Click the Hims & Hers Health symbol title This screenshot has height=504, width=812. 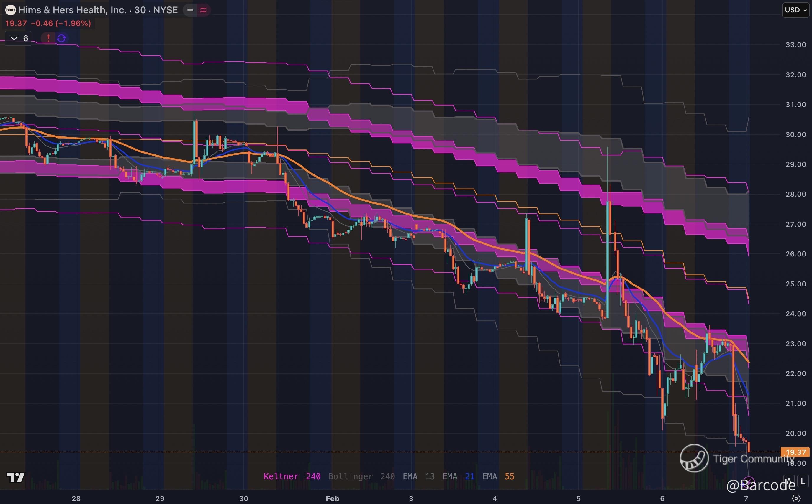pos(72,10)
